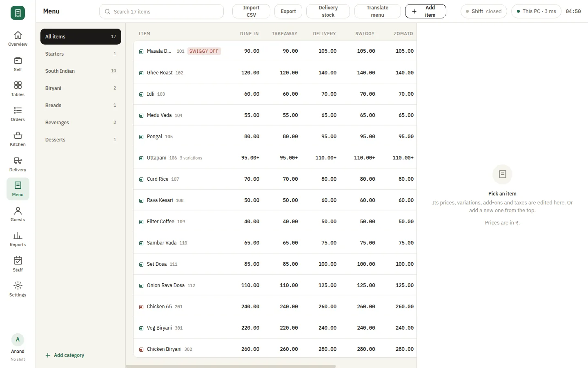Click the Add category link

(x=65, y=355)
